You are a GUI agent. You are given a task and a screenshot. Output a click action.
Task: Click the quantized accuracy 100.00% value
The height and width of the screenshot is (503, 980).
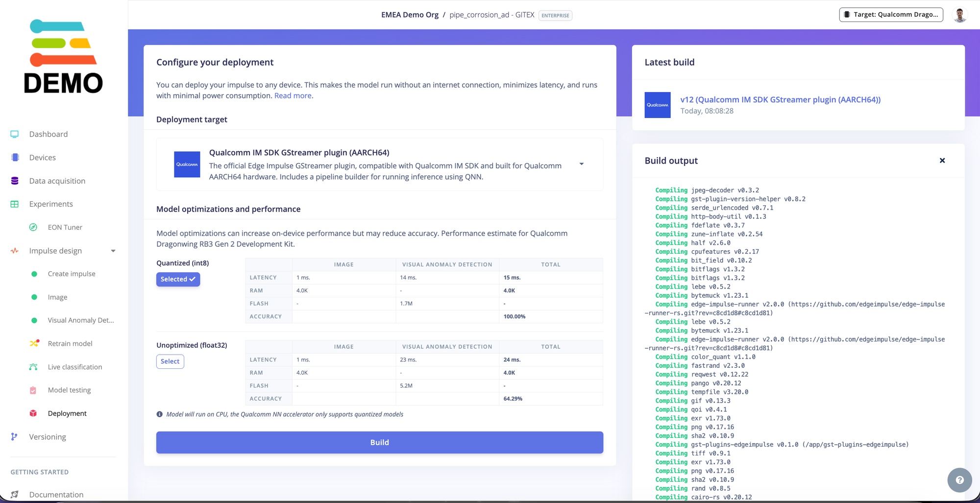click(x=514, y=316)
